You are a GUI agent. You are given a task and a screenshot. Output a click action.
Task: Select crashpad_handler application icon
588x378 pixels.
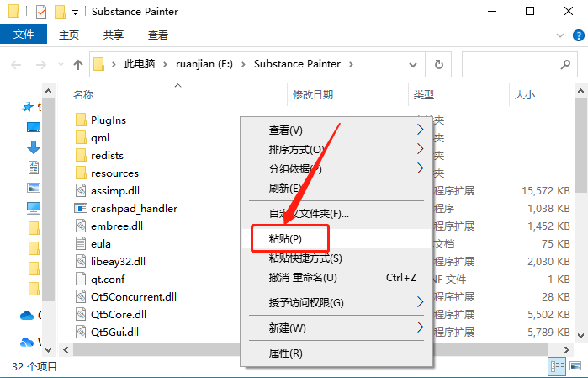pyautogui.click(x=81, y=208)
